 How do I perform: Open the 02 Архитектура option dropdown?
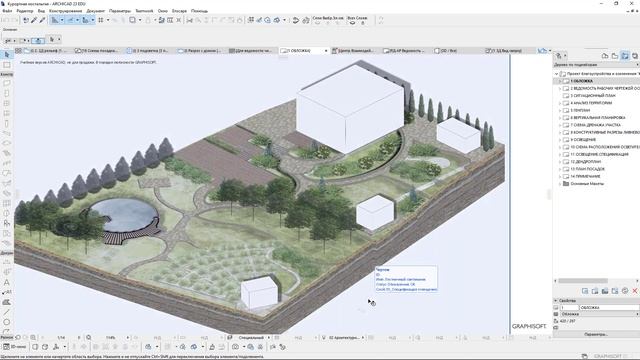tap(362, 338)
